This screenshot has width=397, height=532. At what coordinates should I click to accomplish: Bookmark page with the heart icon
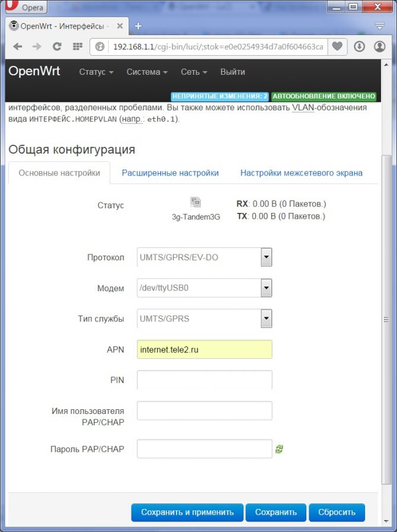click(x=337, y=46)
